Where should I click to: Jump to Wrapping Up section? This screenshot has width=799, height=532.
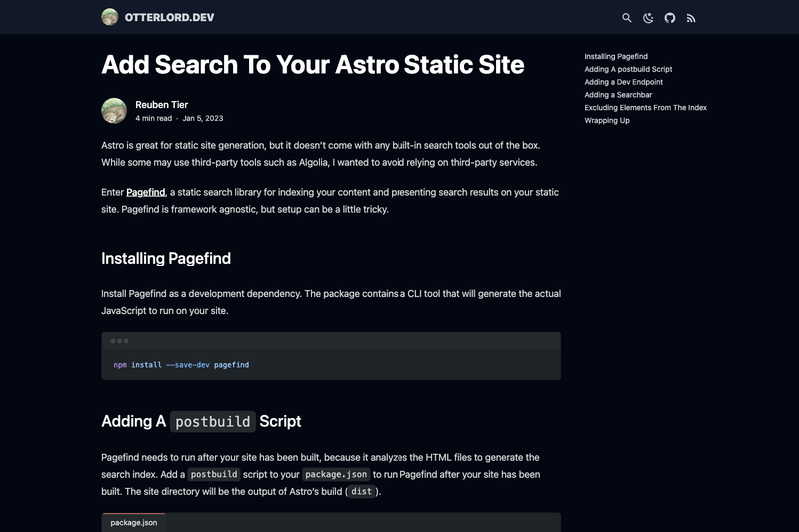[607, 120]
